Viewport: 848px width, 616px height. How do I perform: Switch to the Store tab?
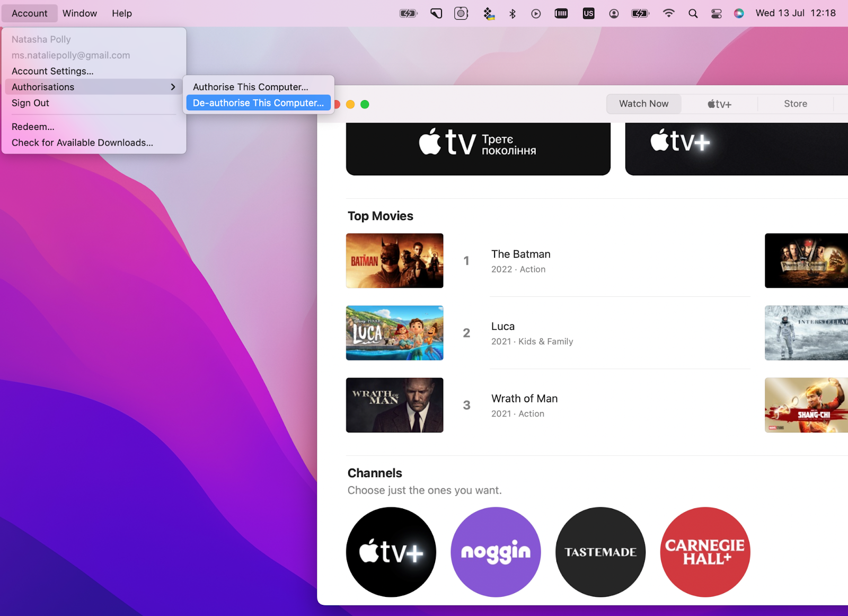click(x=796, y=104)
